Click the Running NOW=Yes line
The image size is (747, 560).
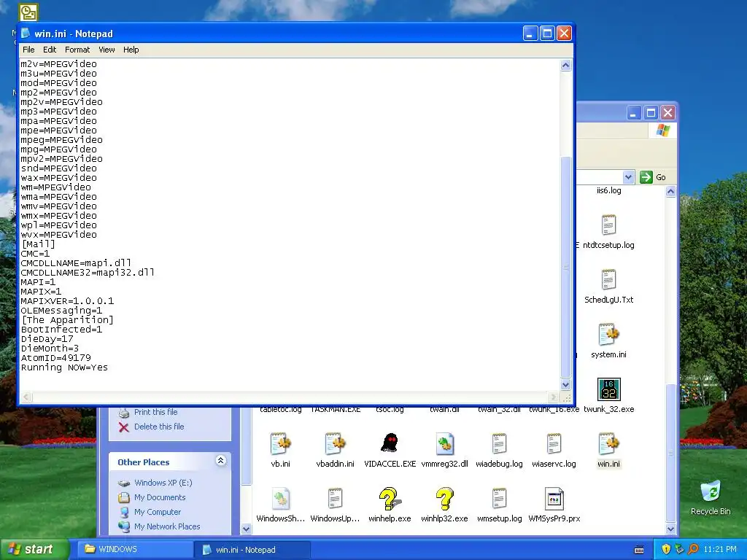tap(64, 367)
